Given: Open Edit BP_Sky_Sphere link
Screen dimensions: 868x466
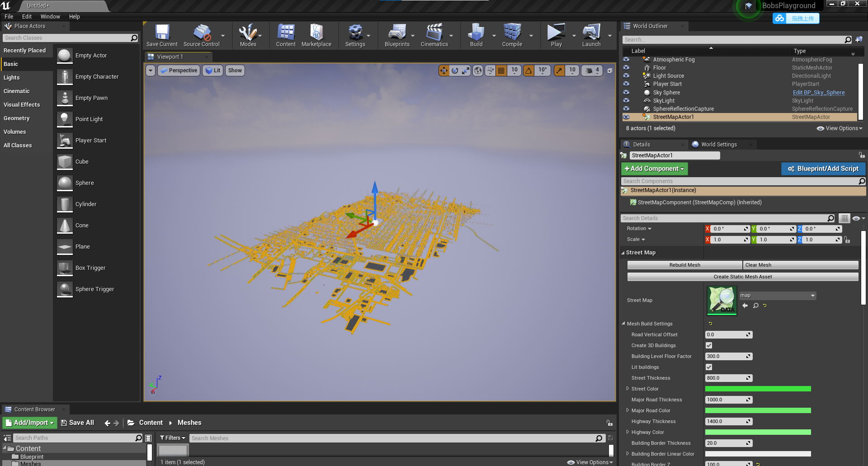Looking at the screenshot, I should click(x=818, y=92).
